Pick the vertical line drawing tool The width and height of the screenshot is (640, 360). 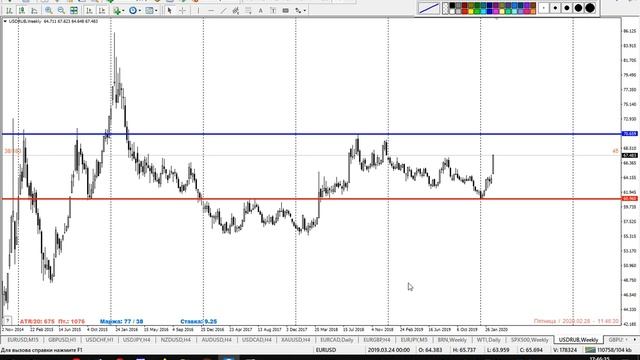pos(198,10)
